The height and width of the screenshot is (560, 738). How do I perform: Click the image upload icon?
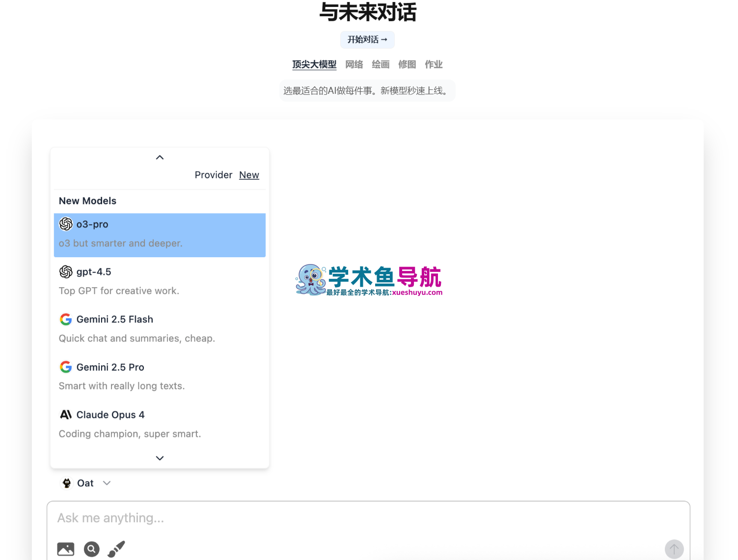66,549
